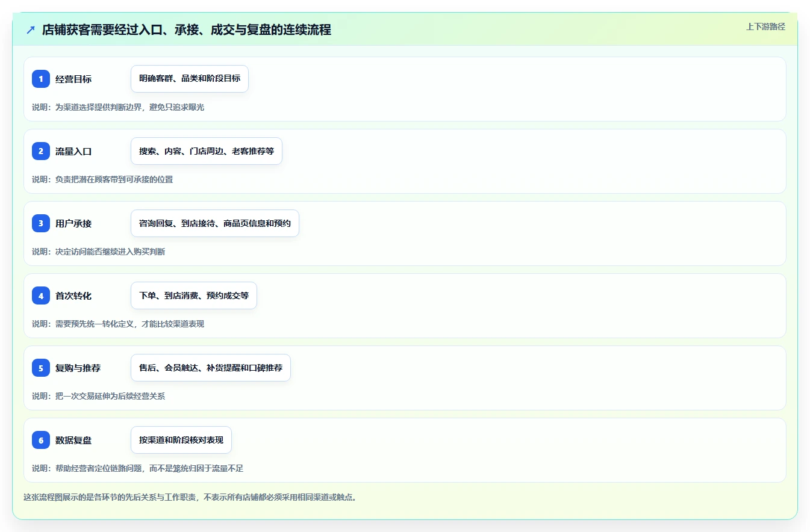The width and height of the screenshot is (810, 532).
Task: Select the 咨询回复、到店接待、商品页信息和预约 chip
Action: click(215, 223)
